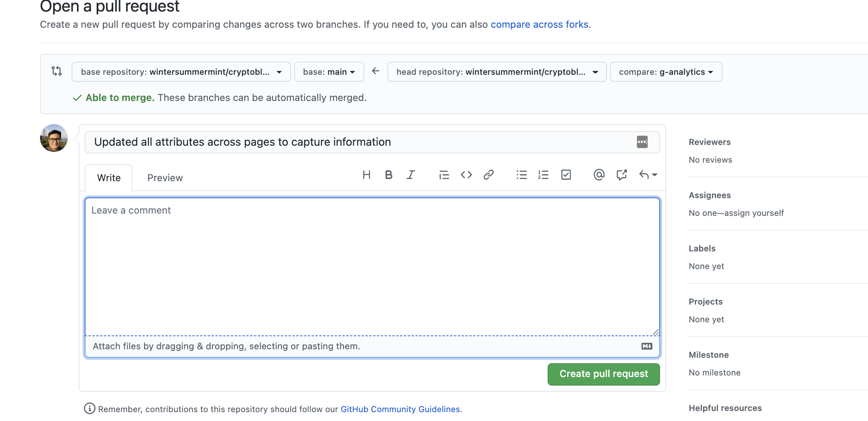This screenshot has width=868, height=421.
Task: Focus the Leave a comment text area
Action: click(372, 266)
